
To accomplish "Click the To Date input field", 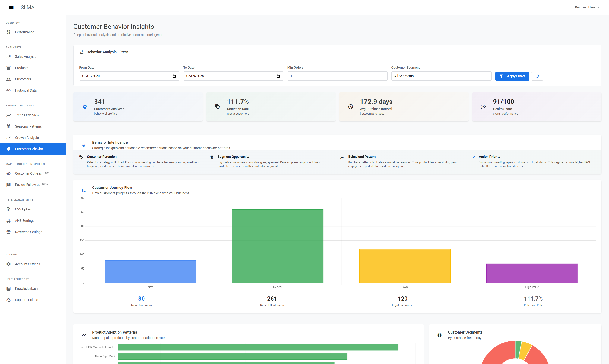I will click(233, 76).
